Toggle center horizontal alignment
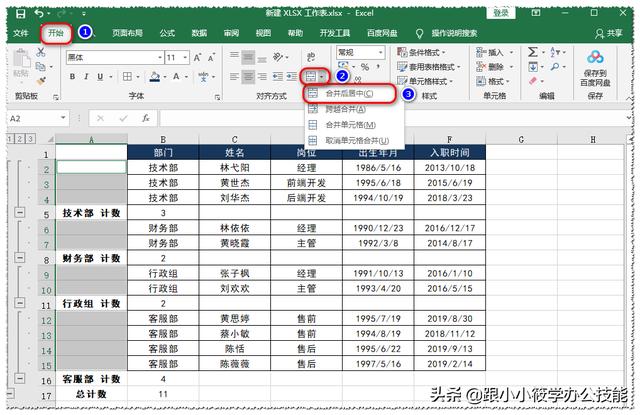The height and width of the screenshot is (415, 640). tap(248, 76)
